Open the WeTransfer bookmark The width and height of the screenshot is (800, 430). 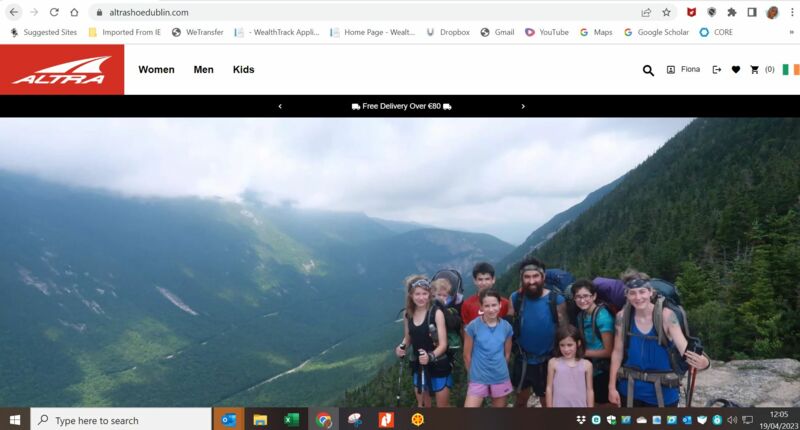197,32
